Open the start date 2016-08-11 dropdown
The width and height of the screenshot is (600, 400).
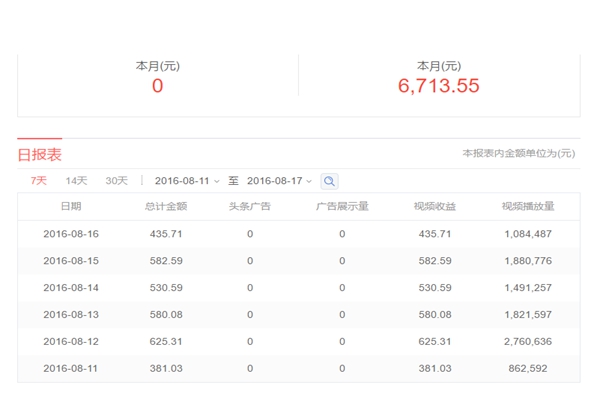tap(187, 181)
